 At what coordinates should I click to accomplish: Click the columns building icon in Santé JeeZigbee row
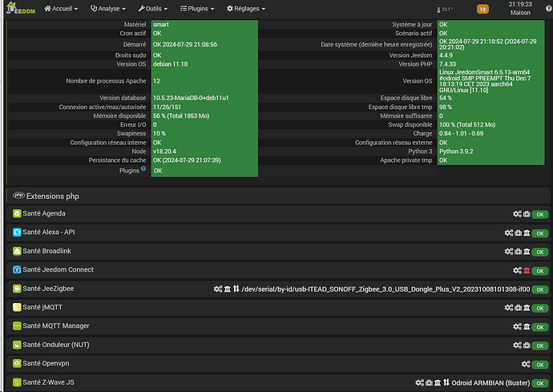point(228,289)
